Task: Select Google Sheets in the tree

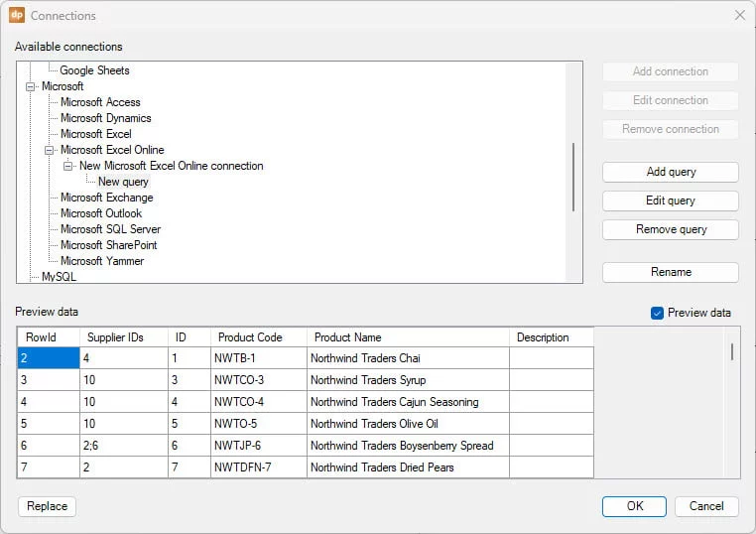Action: pyautogui.click(x=94, y=70)
